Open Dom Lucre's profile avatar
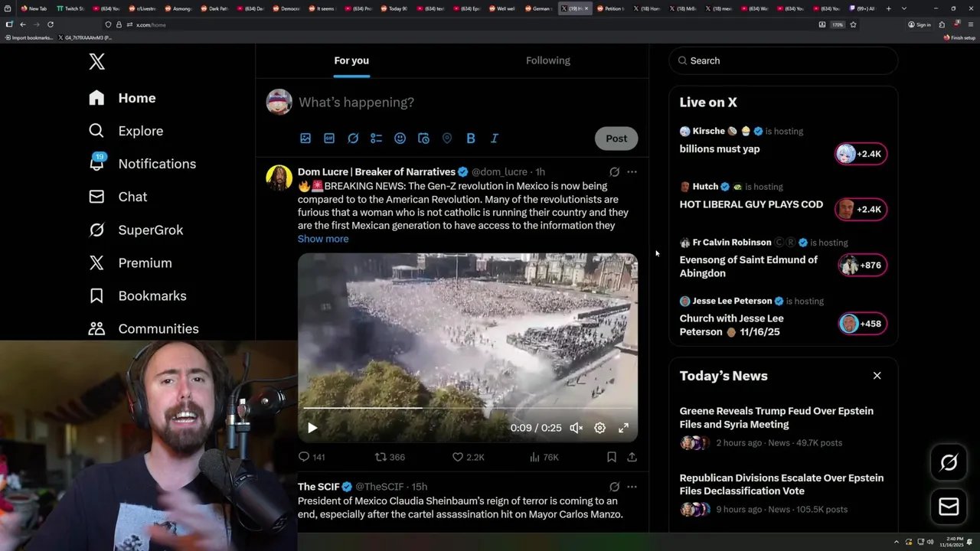Screen dimensions: 980x551 [279, 178]
